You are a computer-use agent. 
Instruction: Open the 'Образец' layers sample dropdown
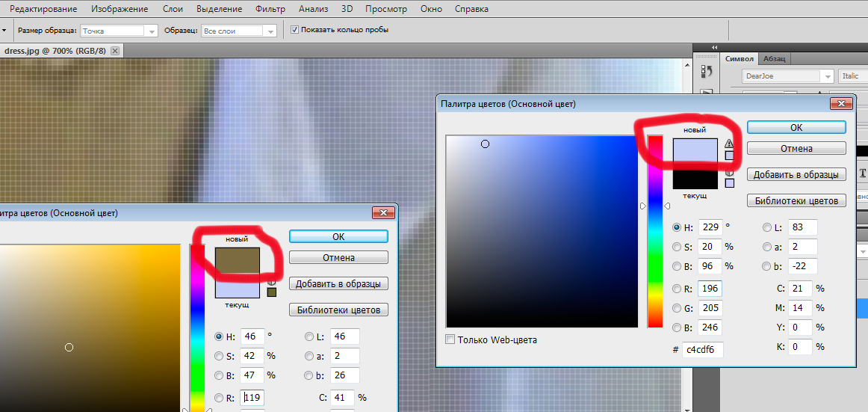pyautogui.click(x=239, y=31)
